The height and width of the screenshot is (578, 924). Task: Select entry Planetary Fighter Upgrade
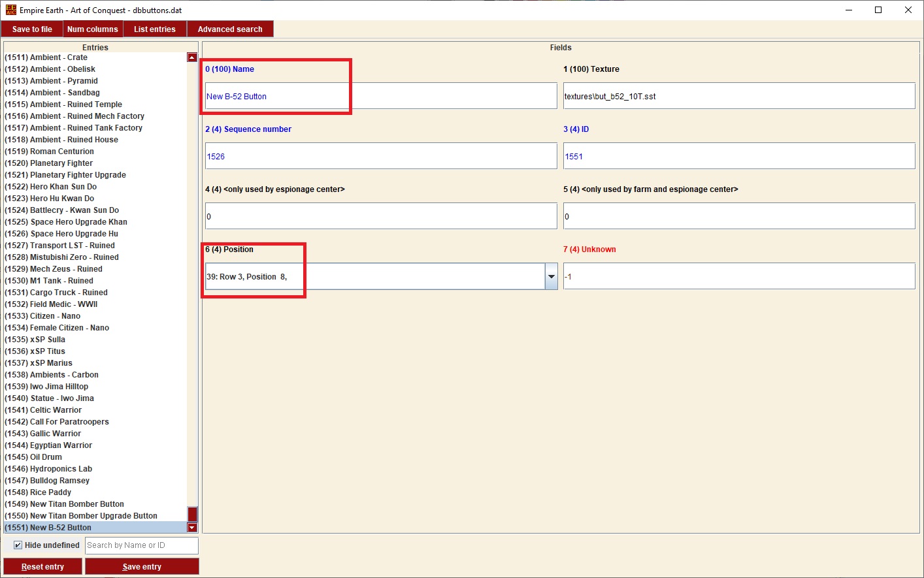[95, 175]
